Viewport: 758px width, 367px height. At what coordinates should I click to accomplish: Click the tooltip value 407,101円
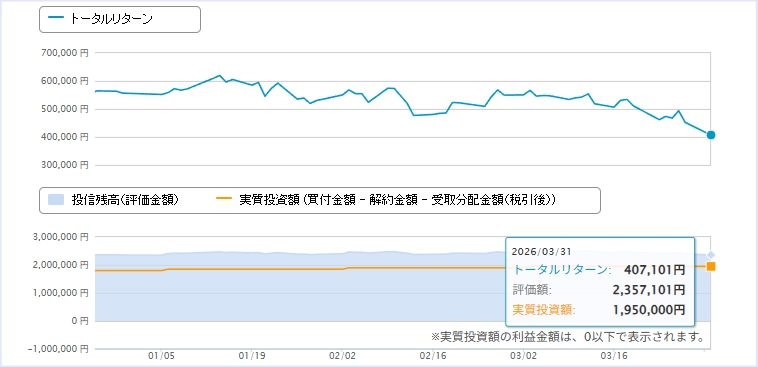click(x=655, y=270)
